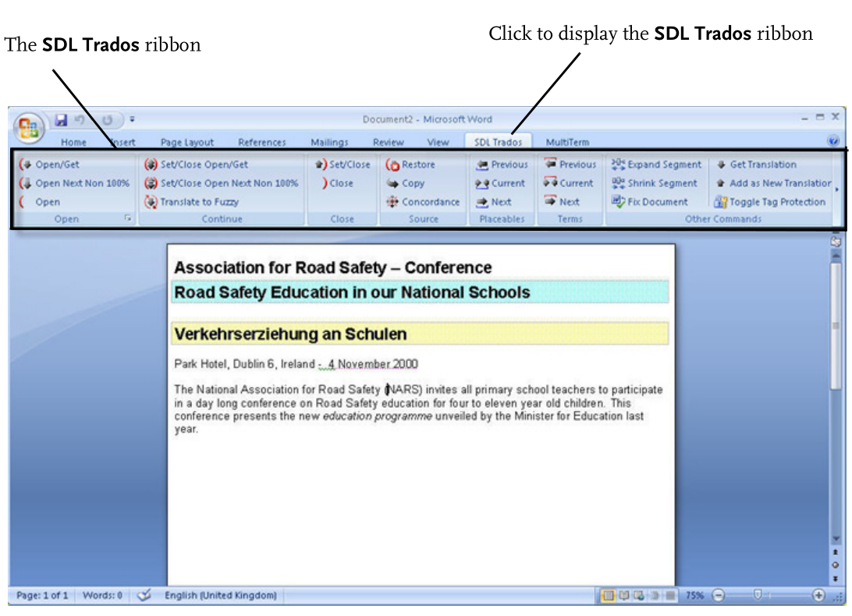Select the SDL Trados tab

pyautogui.click(x=498, y=142)
